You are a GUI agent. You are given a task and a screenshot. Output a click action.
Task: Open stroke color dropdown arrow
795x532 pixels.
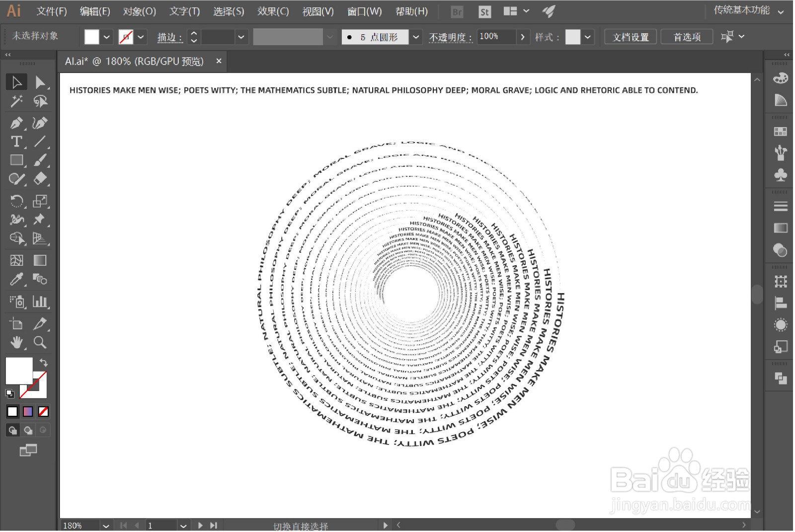pos(141,37)
